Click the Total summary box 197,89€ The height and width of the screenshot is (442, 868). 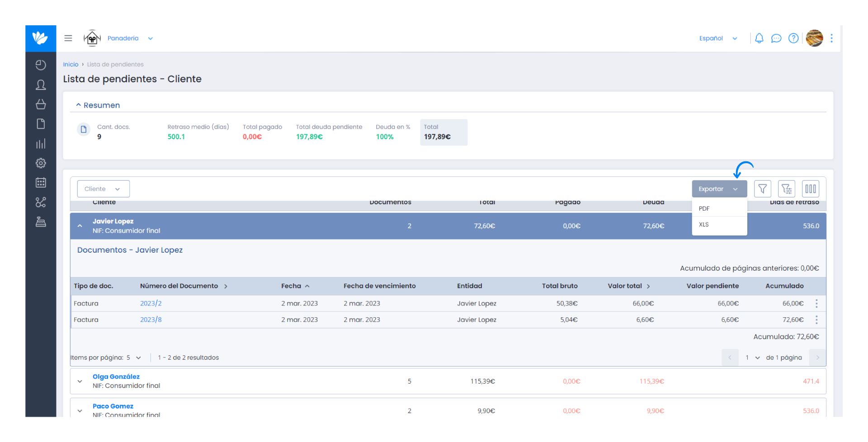pos(443,132)
